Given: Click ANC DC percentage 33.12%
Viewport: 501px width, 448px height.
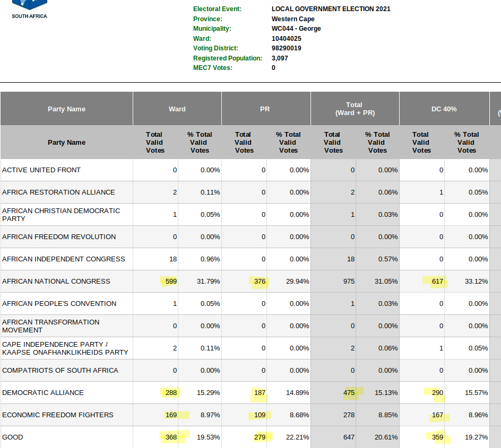Looking at the screenshot, I should [477, 282].
